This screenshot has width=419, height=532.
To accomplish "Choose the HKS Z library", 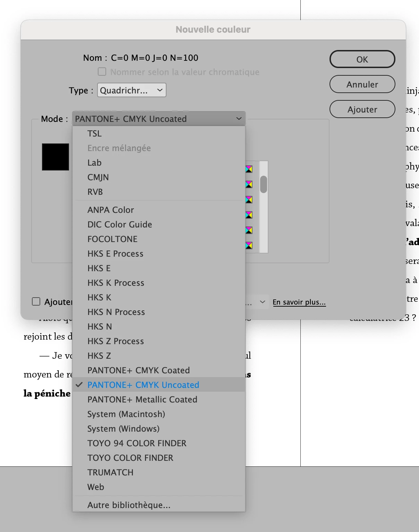I will (x=159, y=356).
